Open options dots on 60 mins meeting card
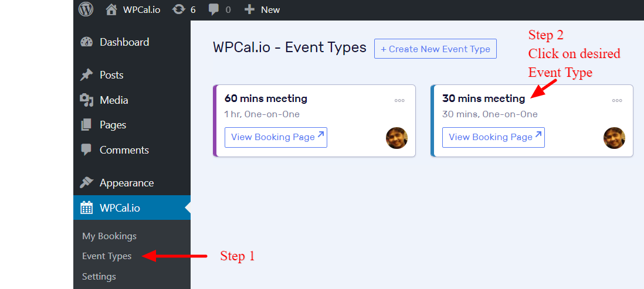 399,100
